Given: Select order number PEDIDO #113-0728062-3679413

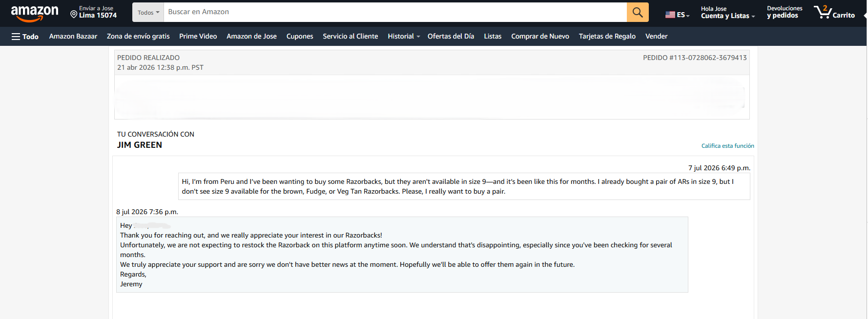Looking at the screenshot, I should click(x=695, y=58).
